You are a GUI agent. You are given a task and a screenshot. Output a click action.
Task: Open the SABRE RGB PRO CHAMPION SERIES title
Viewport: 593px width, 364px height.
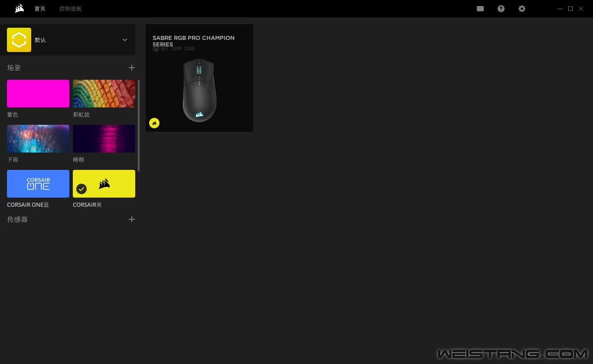click(193, 41)
